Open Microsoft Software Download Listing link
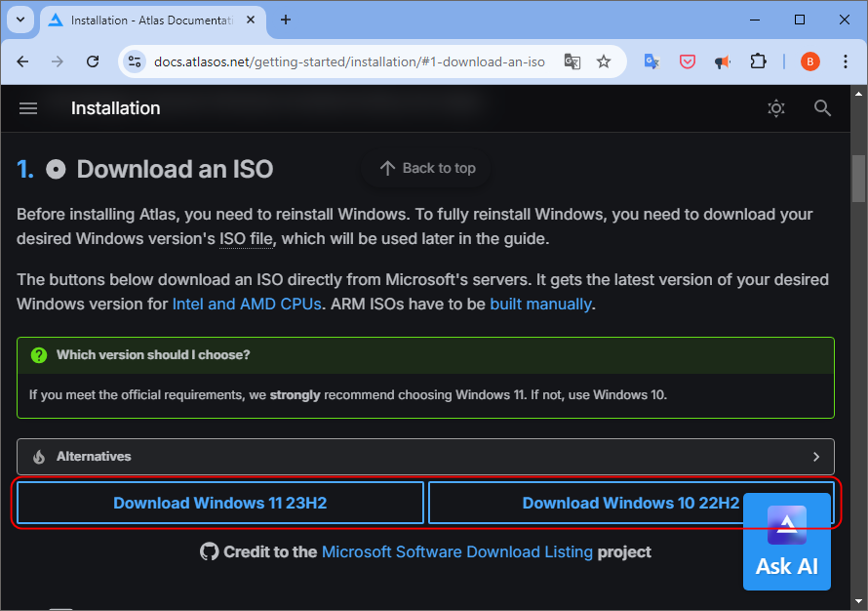The image size is (868, 611). coord(457,551)
